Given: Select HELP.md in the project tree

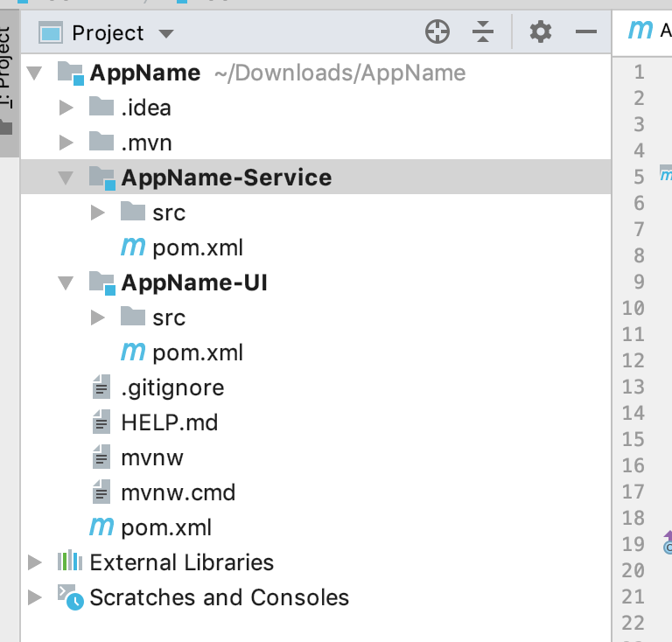Looking at the screenshot, I should 169,422.
